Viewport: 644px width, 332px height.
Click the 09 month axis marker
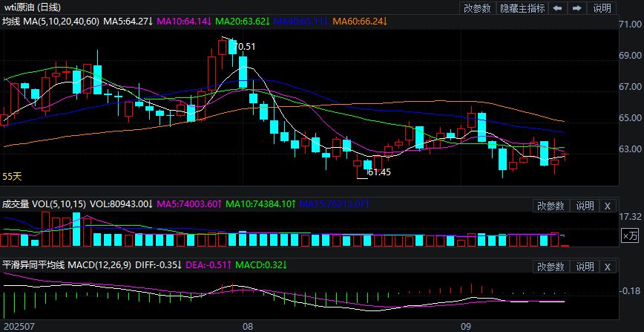point(466,327)
